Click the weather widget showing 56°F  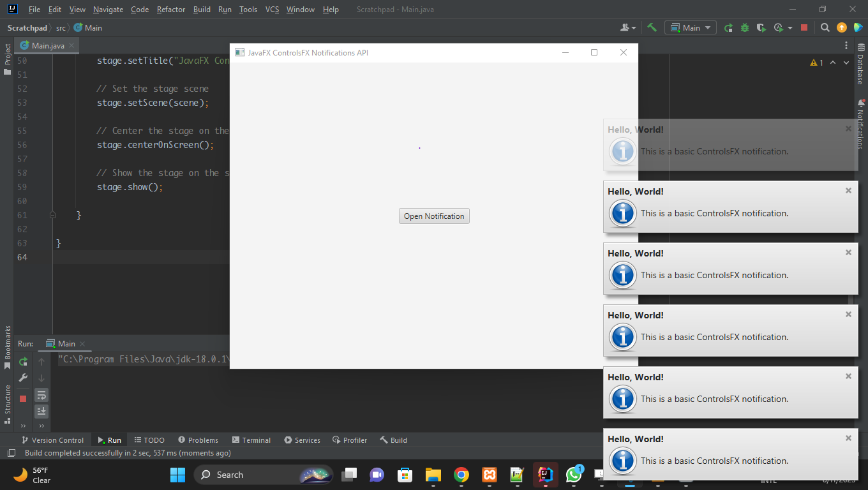32,475
